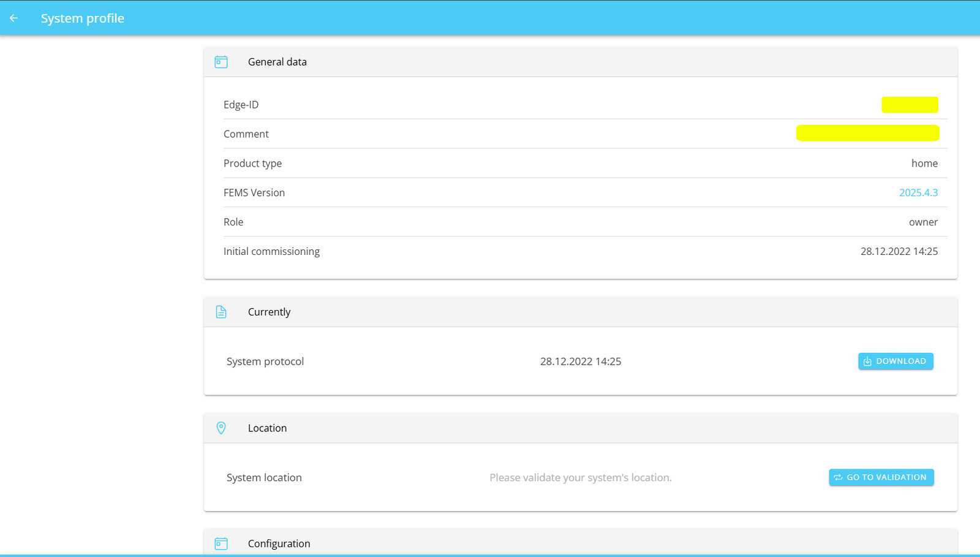Click the Configuration section icon
This screenshot has height=557, width=980.
[221, 544]
